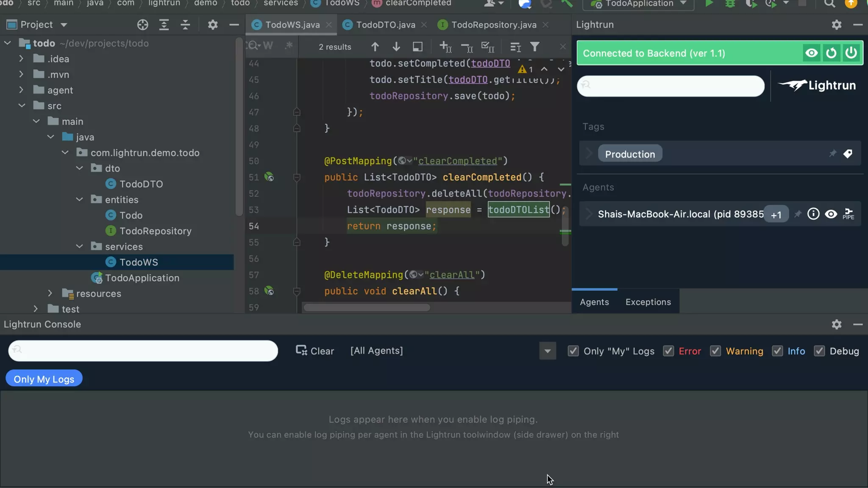This screenshot has height=488, width=868.
Task: Select all occurrences icon in find bar
Action: [x=488, y=47]
